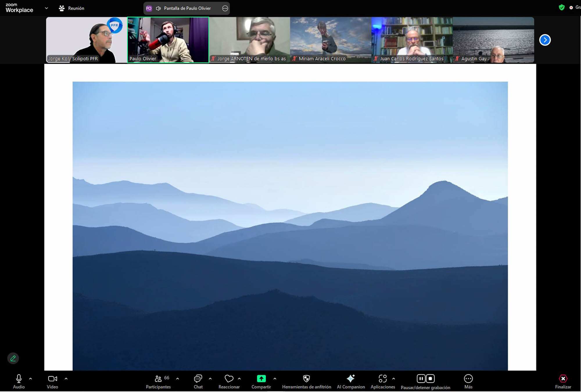Select Juan Carlos Rodriguez Santos video tile

click(x=412, y=40)
